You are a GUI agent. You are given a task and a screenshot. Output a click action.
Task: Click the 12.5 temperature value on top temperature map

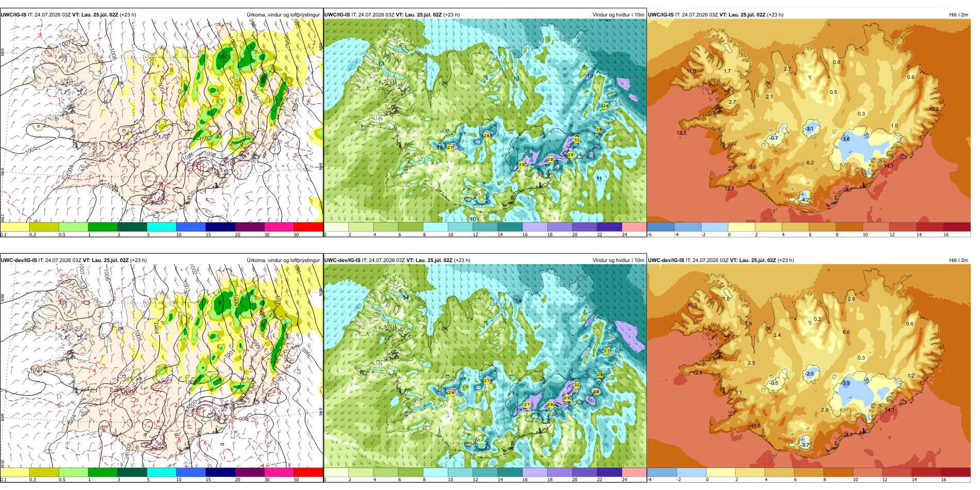pos(681,133)
